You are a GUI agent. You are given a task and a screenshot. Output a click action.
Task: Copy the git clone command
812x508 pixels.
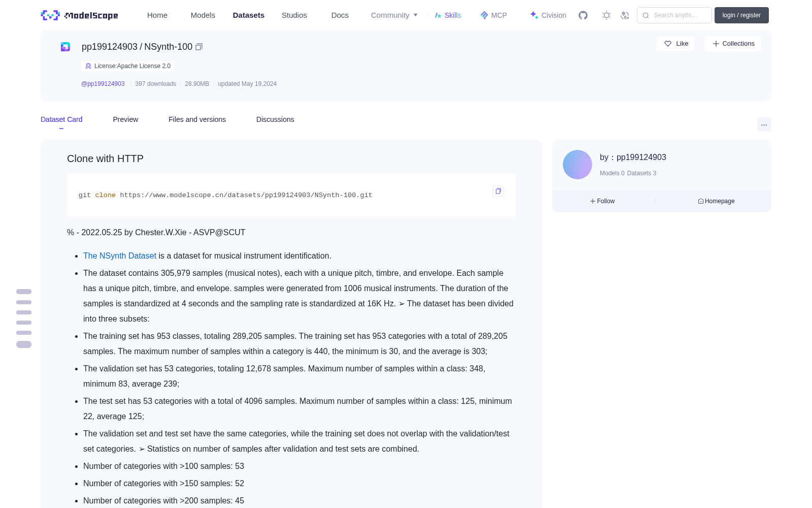(498, 191)
